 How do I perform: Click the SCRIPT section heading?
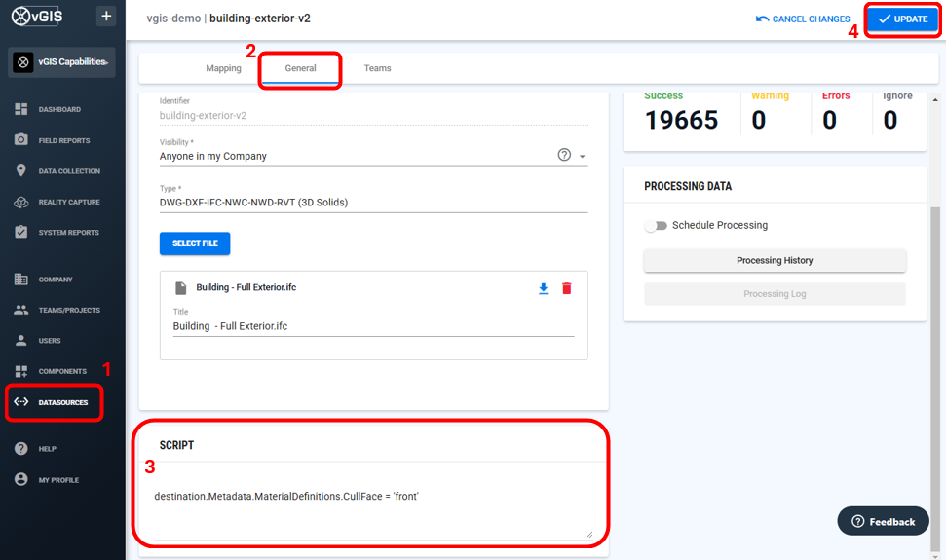click(x=176, y=445)
